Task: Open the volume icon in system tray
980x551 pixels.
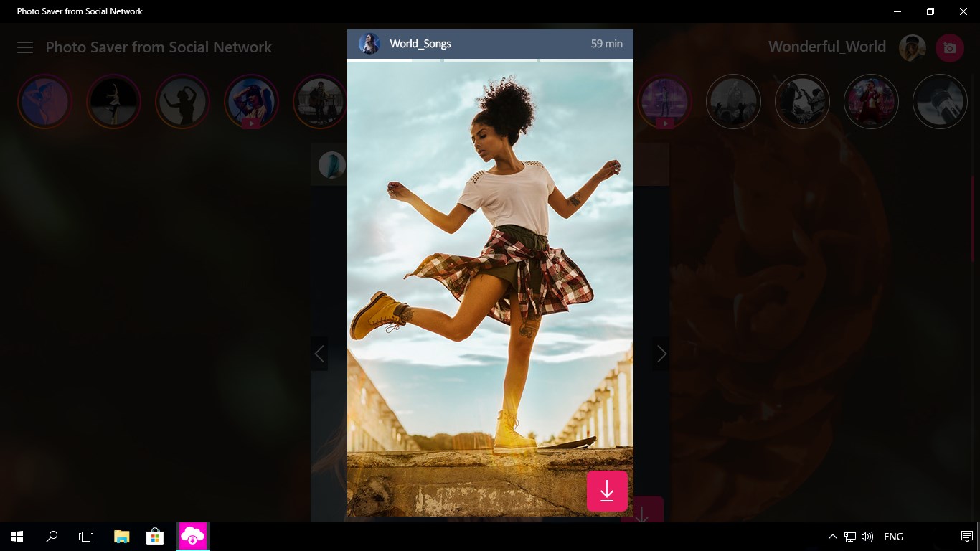Action: [x=867, y=536]
